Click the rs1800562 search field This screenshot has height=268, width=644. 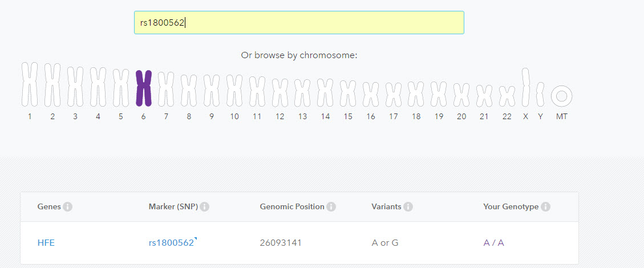pos(299,23)
